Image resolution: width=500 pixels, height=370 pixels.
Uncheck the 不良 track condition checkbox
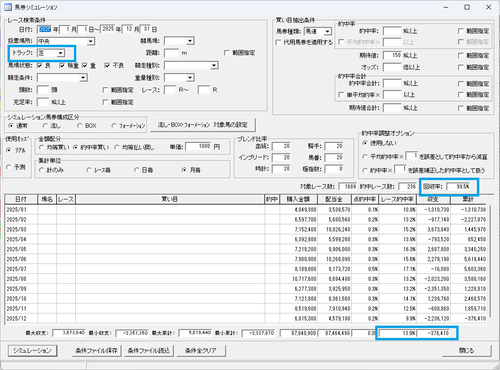click(107, 65)
